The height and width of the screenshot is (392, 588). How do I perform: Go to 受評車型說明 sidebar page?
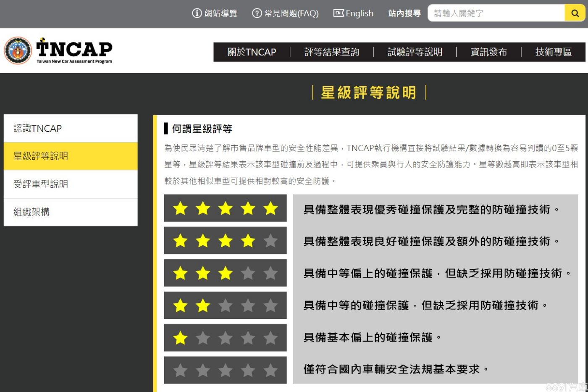pyautogui.click(x=71, y=184)
